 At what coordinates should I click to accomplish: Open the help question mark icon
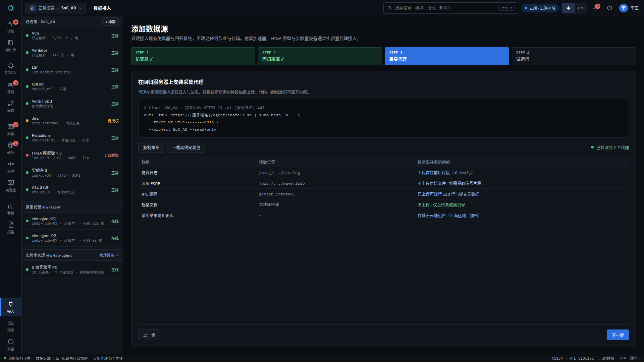(x=609, y=8)
